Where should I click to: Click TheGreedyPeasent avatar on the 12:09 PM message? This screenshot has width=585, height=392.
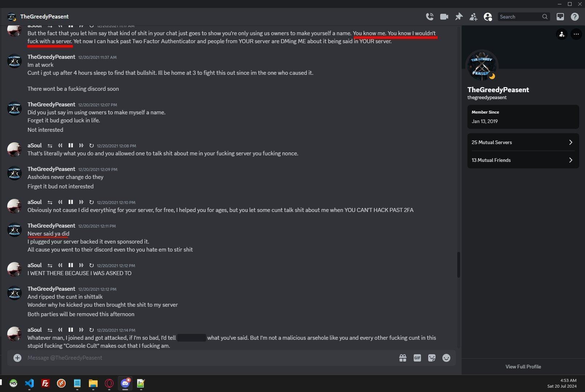point(15,173)
